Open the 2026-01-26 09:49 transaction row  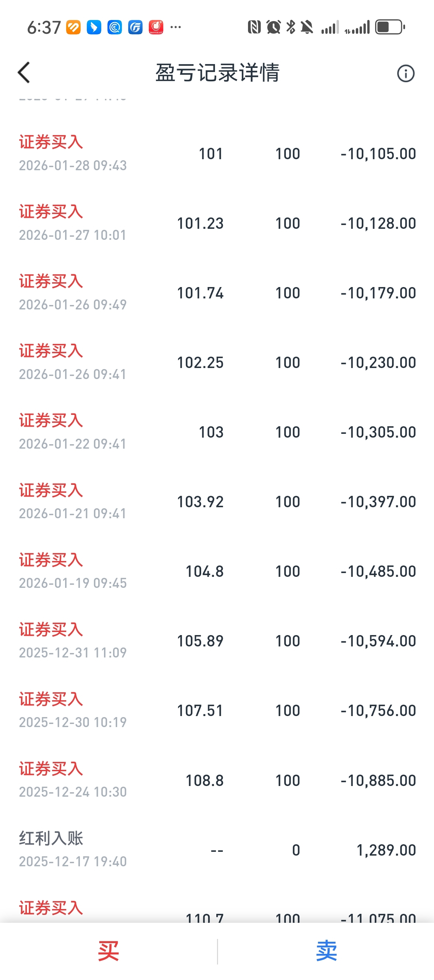tap(217, 293)
